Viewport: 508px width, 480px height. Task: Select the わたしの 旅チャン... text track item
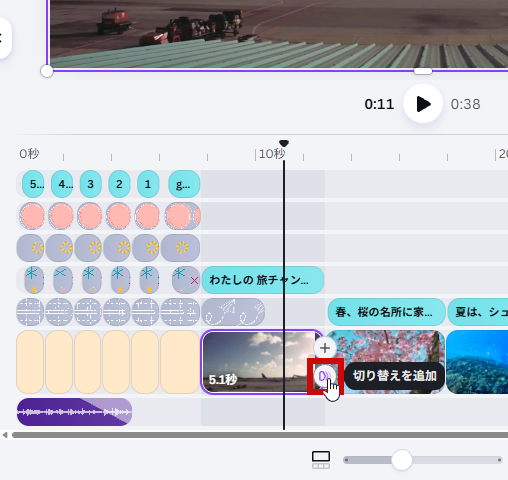[x=263, y=280]
